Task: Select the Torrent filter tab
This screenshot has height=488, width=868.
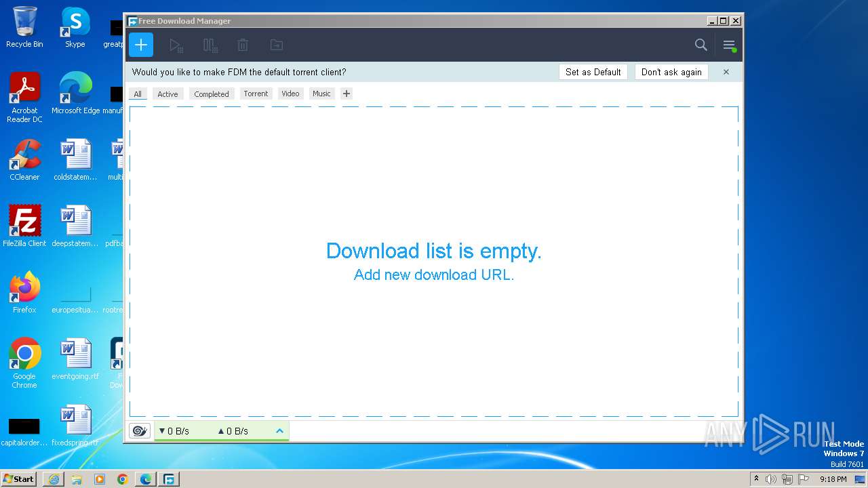Action: 256,94
